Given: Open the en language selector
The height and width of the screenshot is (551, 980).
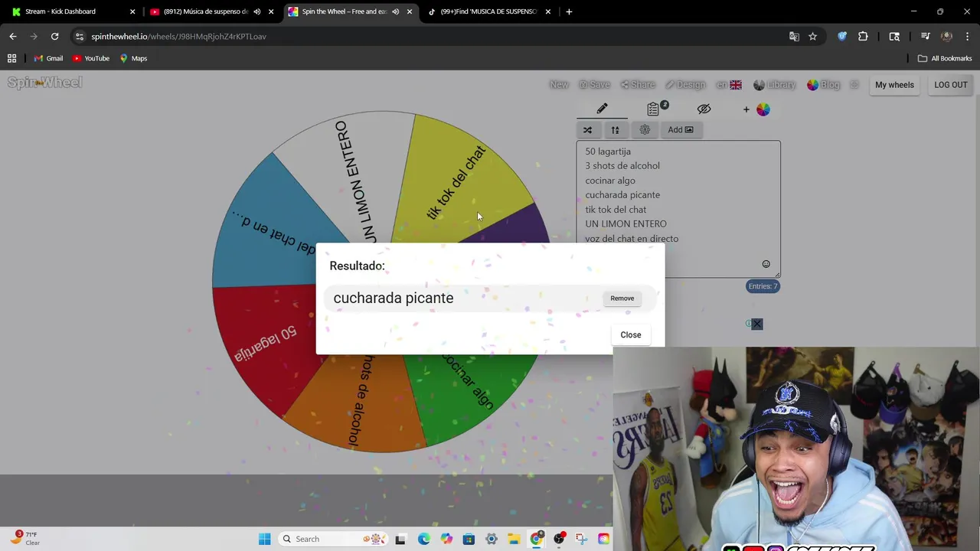Looking at the screenshot, I should (x=729, y=85).
